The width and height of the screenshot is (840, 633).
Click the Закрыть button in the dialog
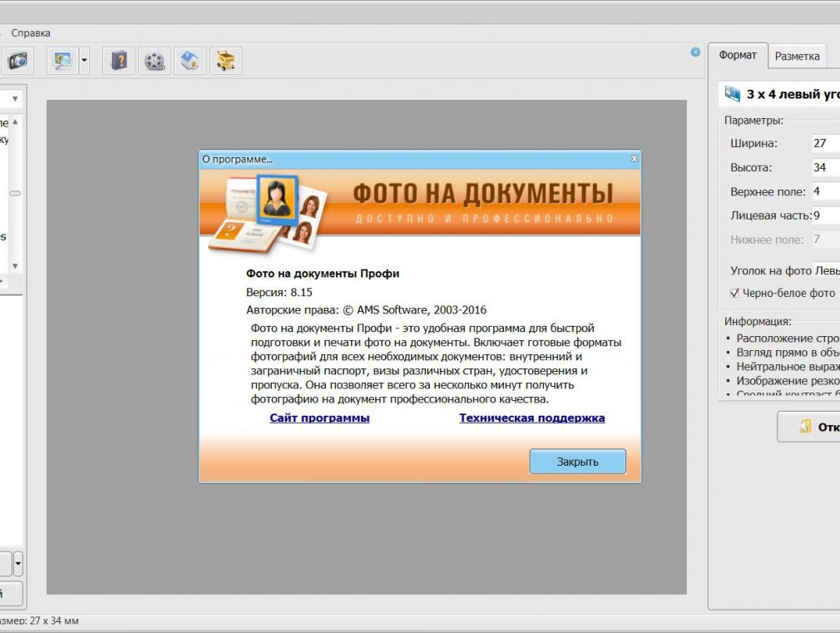[x=577, y=462]
